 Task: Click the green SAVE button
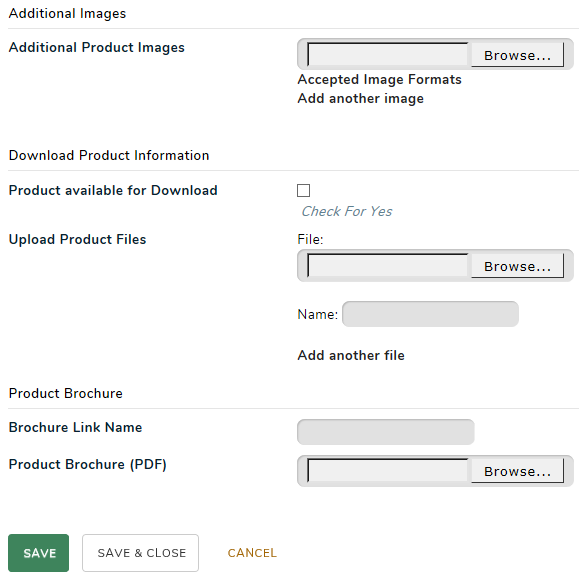tap(38, 553)
